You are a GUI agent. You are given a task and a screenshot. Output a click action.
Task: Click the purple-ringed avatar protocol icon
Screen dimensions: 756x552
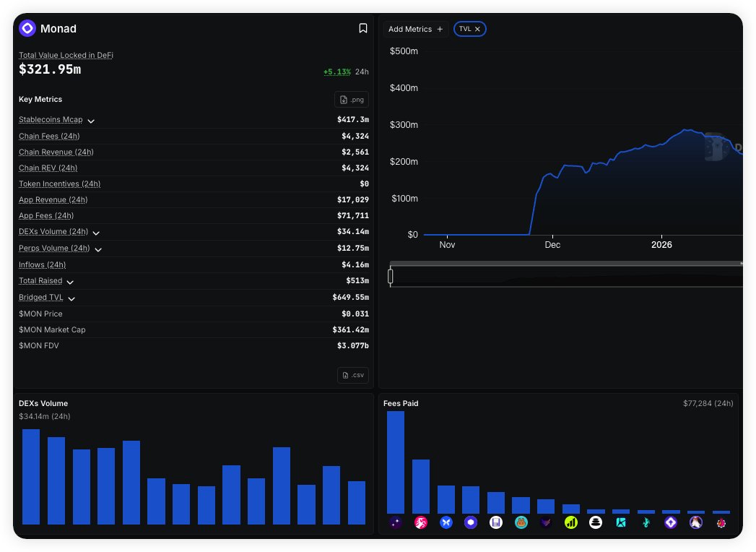(x=696, y=522)
